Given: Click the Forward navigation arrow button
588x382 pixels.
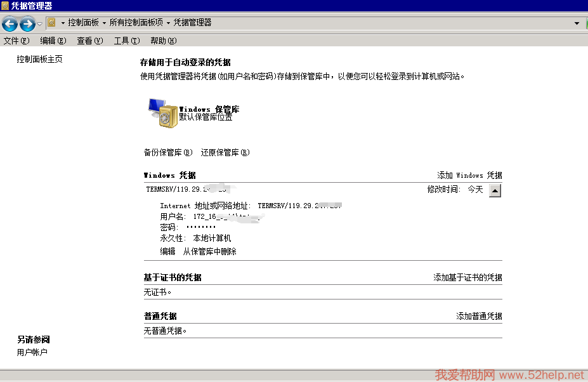Looking at the screenshot, I should click(x=27, y=24).
